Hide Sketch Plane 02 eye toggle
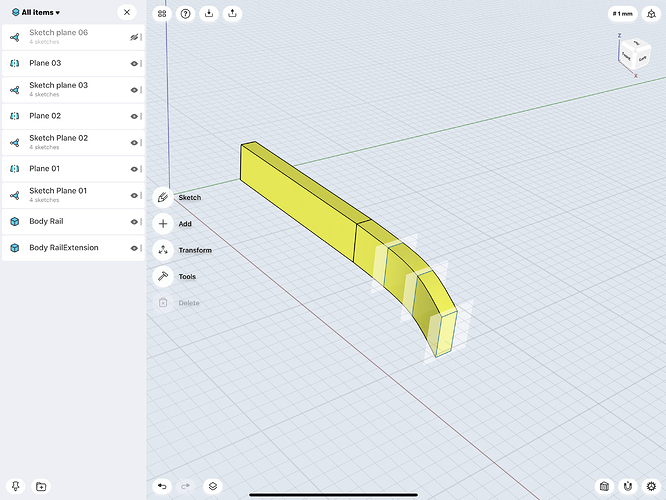The width and height of the screenshot is (666, 500). coord(134,143)
